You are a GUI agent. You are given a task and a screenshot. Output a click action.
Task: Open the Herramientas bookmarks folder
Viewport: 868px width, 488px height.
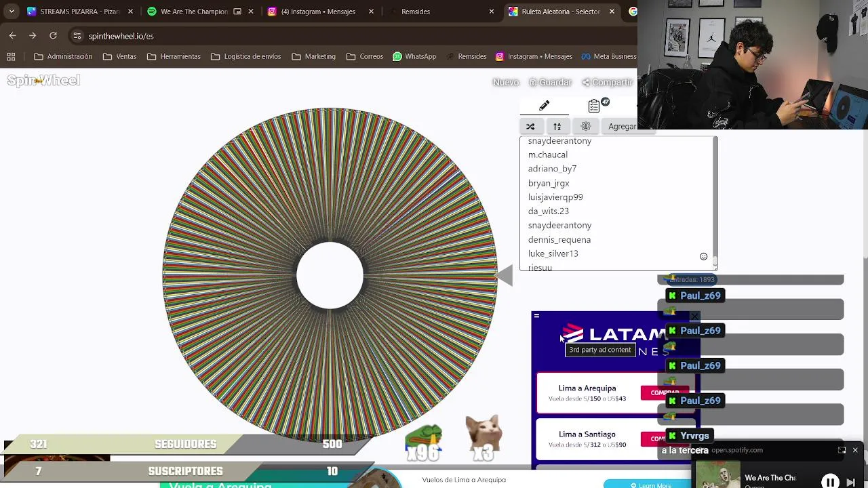174,56
